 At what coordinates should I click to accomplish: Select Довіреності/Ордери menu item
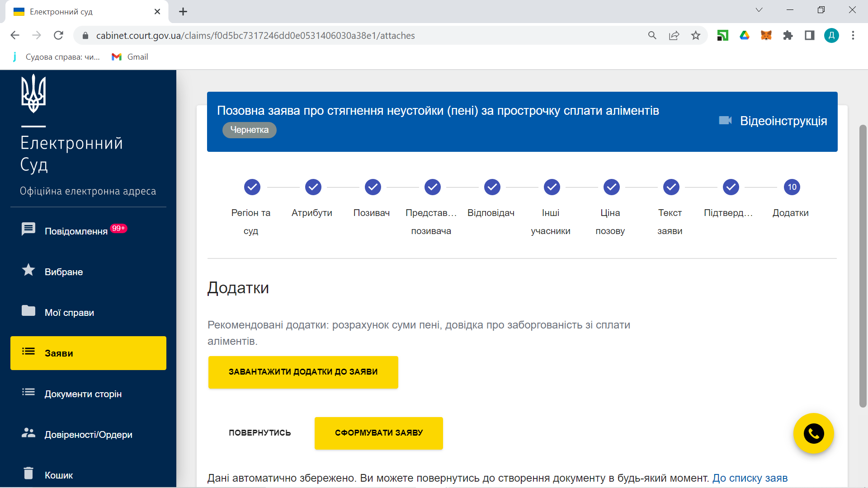coord(88,434)
